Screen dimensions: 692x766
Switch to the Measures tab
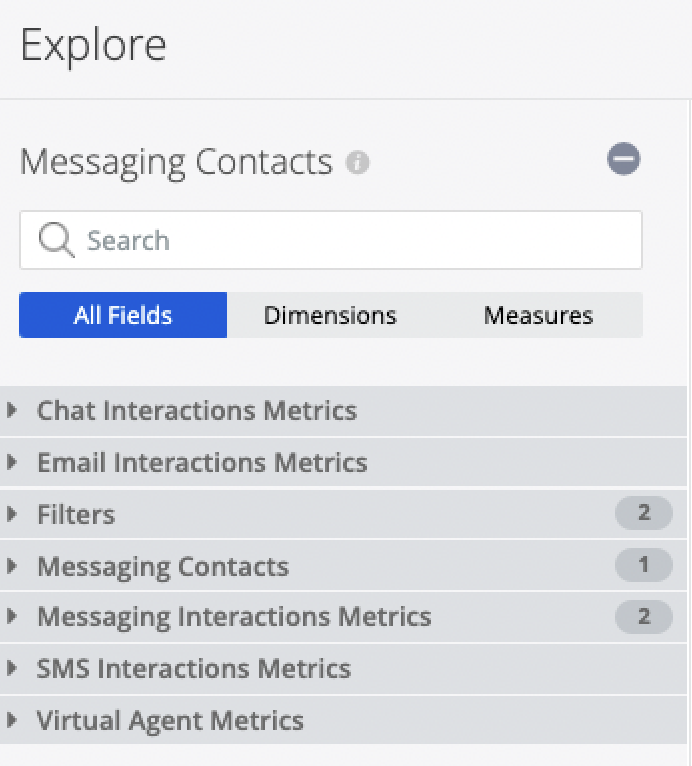[538, 316]
